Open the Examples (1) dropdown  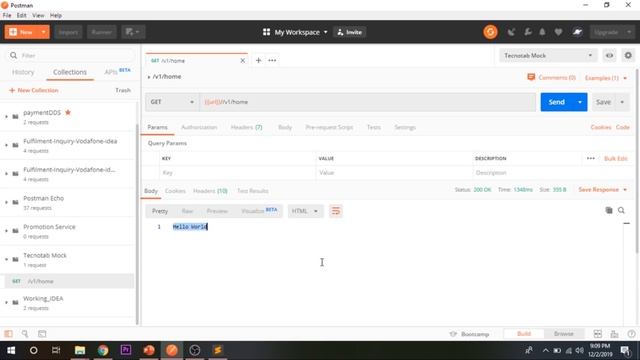[606, 78]
